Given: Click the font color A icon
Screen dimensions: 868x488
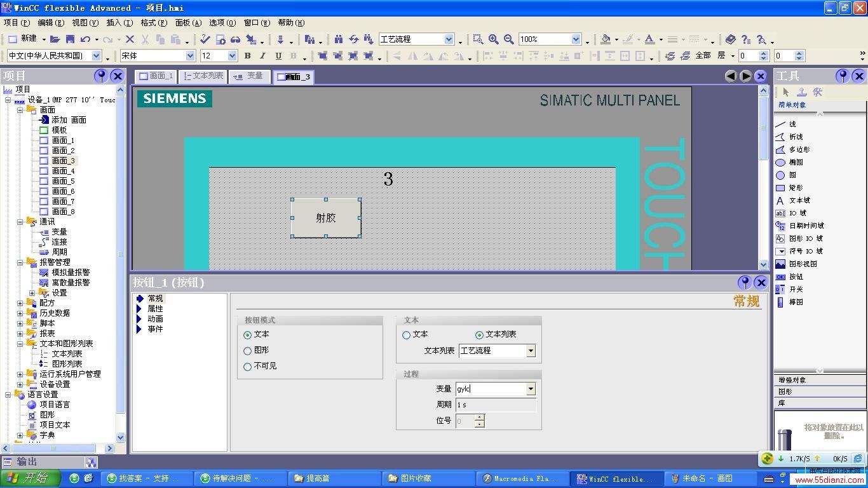Looking at the screenshot, I should tap(649, 39).
